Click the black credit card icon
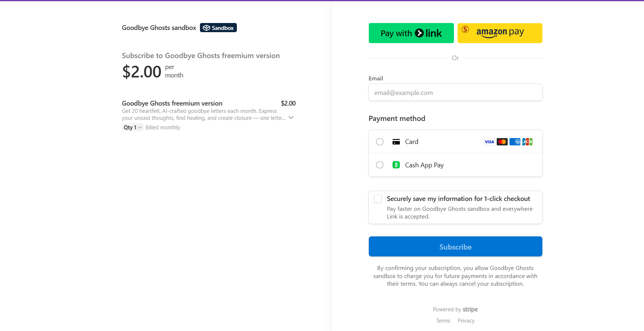The height and width of the screenshot is (331, 644). click(x=396, y=142)
